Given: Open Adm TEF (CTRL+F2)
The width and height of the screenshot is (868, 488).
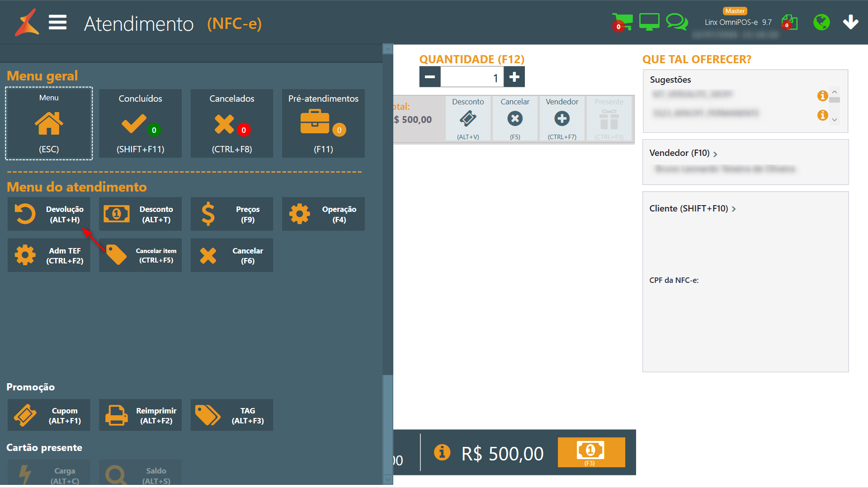Looking at the screenshot, I should [x=49, y=255].
